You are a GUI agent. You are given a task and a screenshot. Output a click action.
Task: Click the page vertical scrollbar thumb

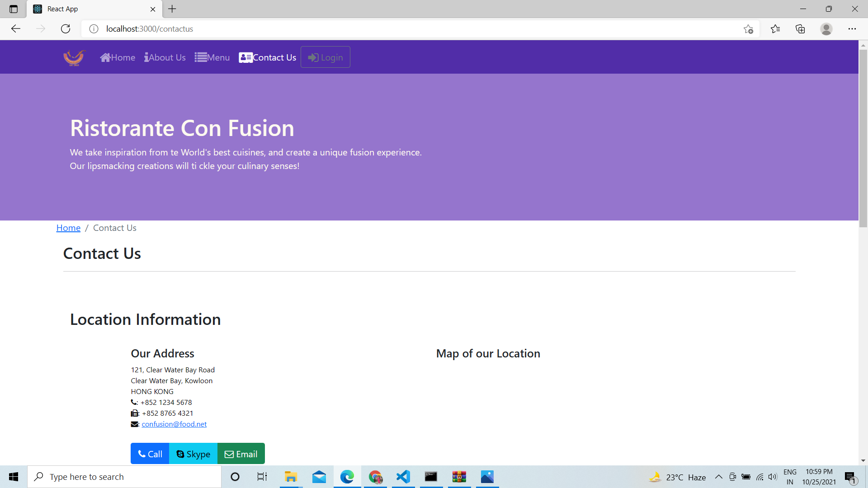(x=863, y=138)
